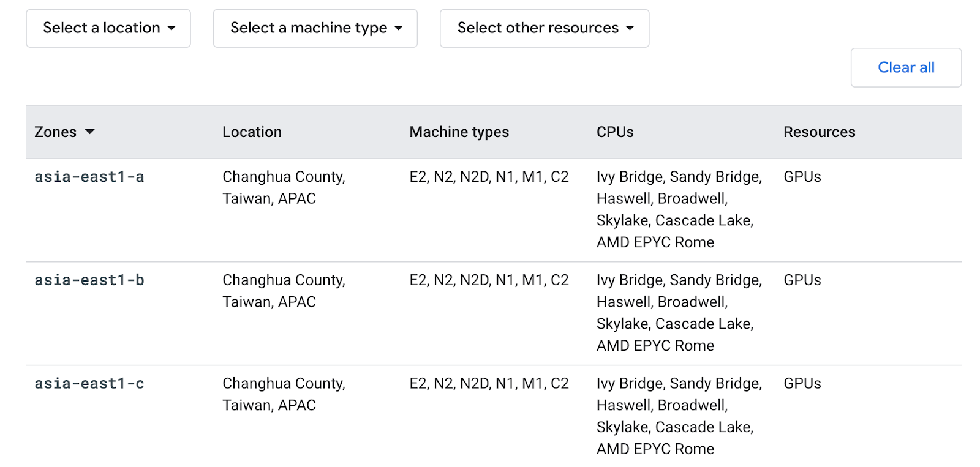Viewport: 980px width, 467px height.
Task: Click the Location column header
Action: coord(252,132)
